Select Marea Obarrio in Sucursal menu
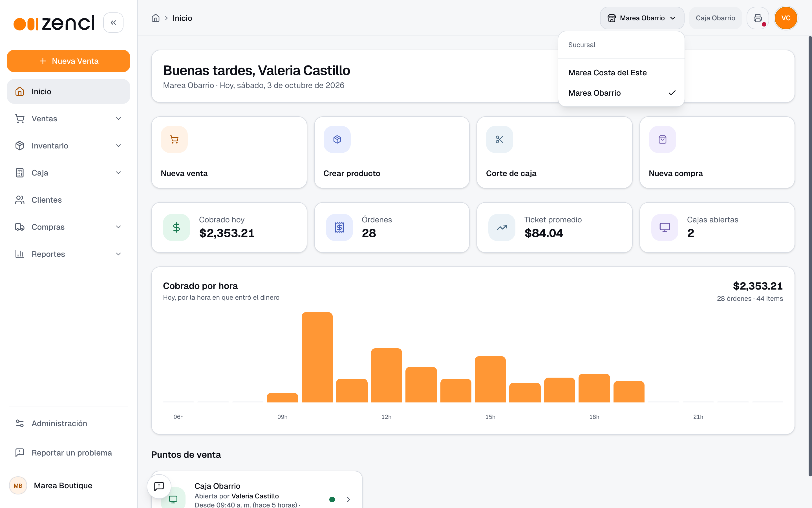Image resolution: width=812 pixels, height=508 pixels. click(621, 93)
